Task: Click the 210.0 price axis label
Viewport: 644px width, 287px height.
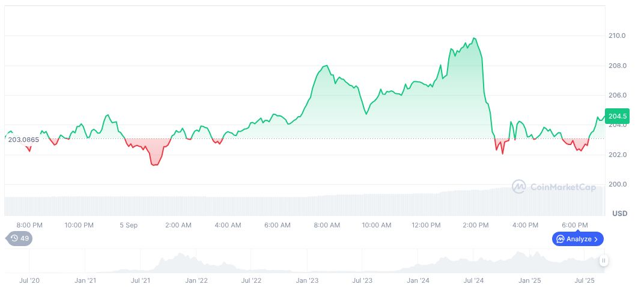Action: pyautogui.click(x=618, y=36)
